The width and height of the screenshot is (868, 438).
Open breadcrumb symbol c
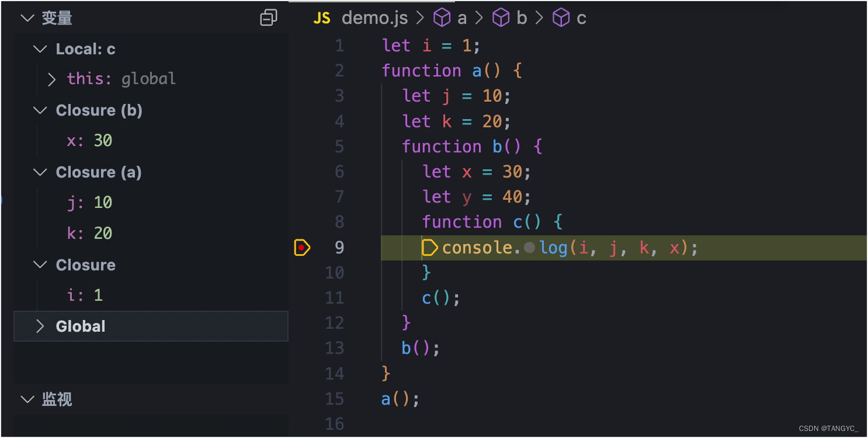pyautogui.click(x=581, y=18)
